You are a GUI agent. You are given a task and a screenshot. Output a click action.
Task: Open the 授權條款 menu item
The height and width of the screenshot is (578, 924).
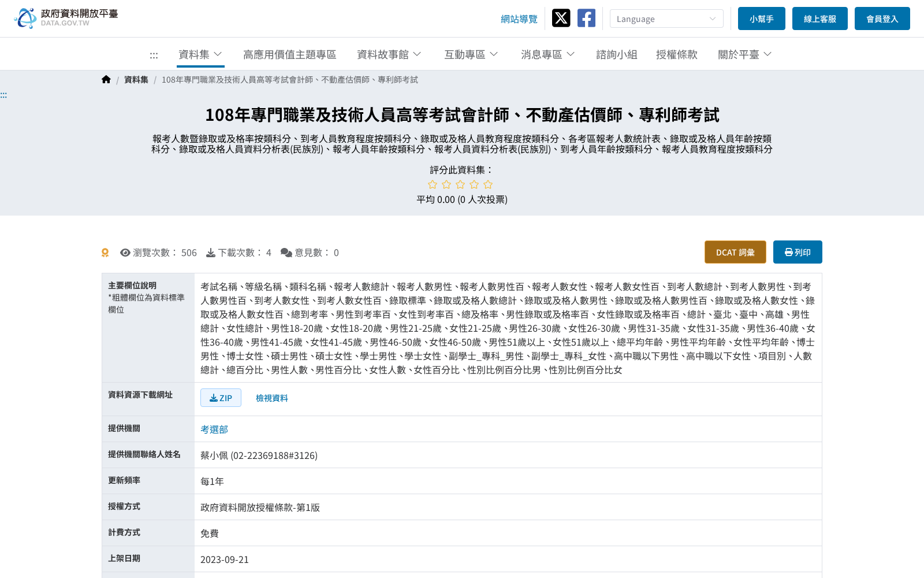(x=677, y=54)
